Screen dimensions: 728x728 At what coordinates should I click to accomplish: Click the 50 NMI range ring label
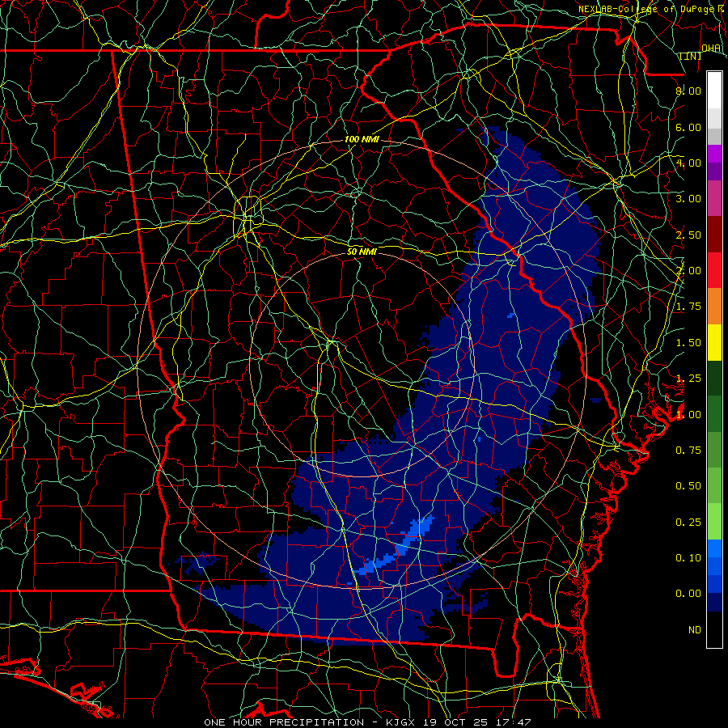tap(362, 252)
